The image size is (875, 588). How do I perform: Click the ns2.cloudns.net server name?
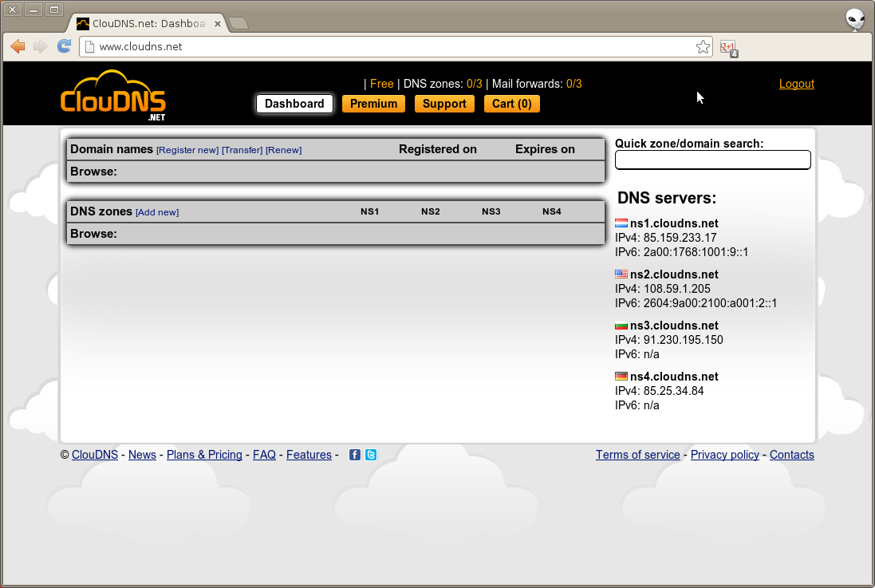(674, 274)
